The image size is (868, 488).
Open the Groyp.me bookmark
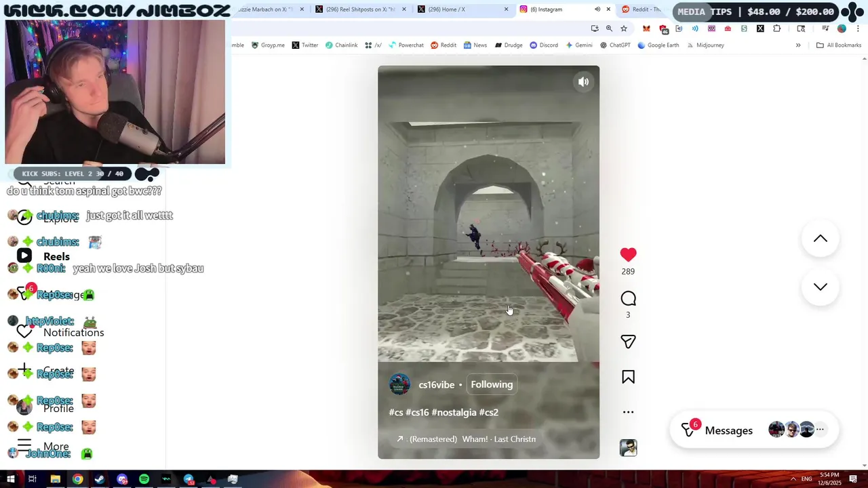(268, 45)
